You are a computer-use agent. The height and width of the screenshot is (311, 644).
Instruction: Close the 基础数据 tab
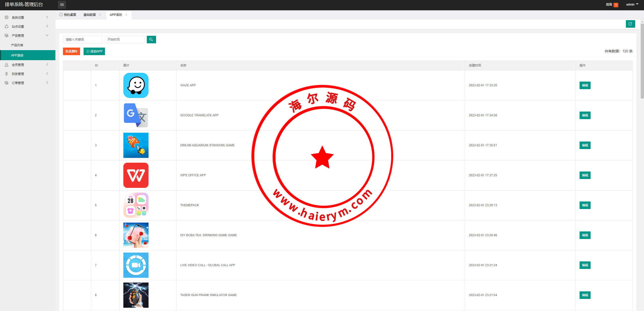[x=100, y=15]
